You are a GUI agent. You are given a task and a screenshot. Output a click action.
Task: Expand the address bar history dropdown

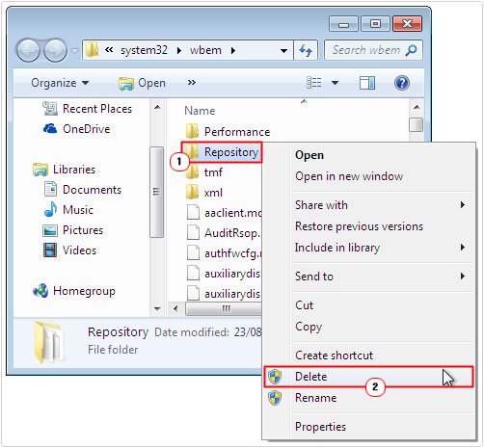[283, 50]
